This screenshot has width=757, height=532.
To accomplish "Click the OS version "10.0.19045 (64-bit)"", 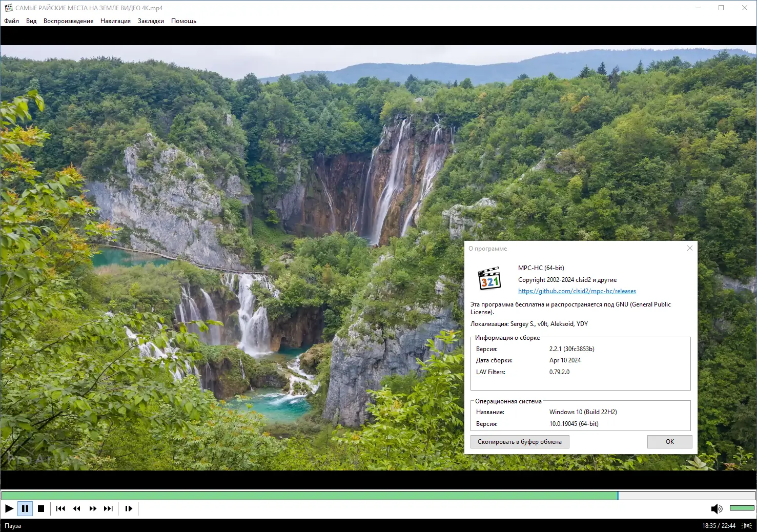I will pyautogui.click(x=574, y=424).
